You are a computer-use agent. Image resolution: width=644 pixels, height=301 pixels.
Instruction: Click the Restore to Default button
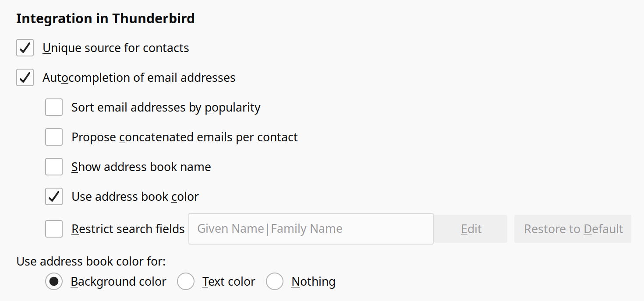pyautogui.click(x=573, y=229)
